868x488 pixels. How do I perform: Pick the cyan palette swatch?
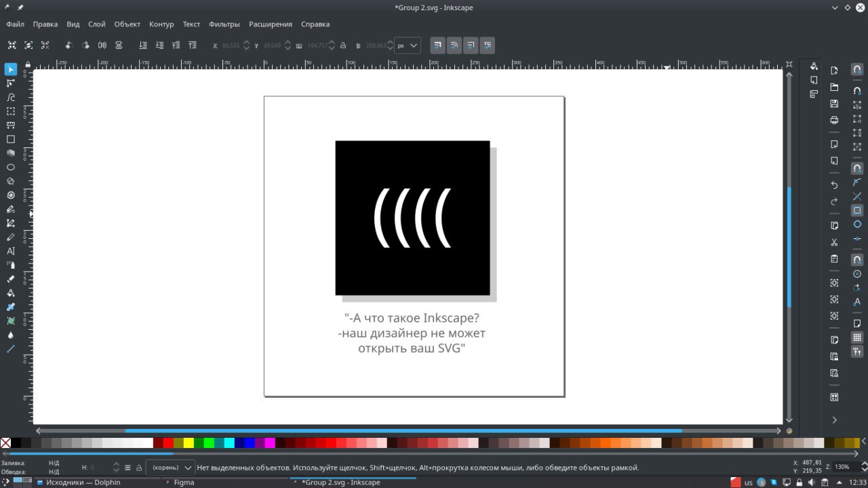point(229,443)
